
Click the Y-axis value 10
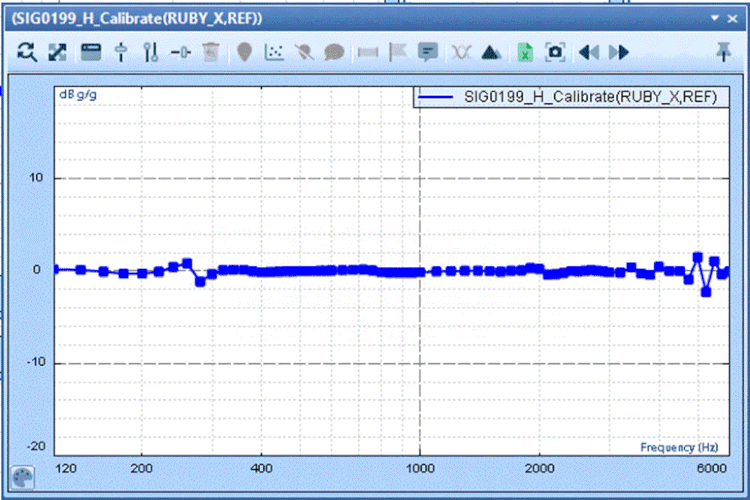click(x=36, y=178)
